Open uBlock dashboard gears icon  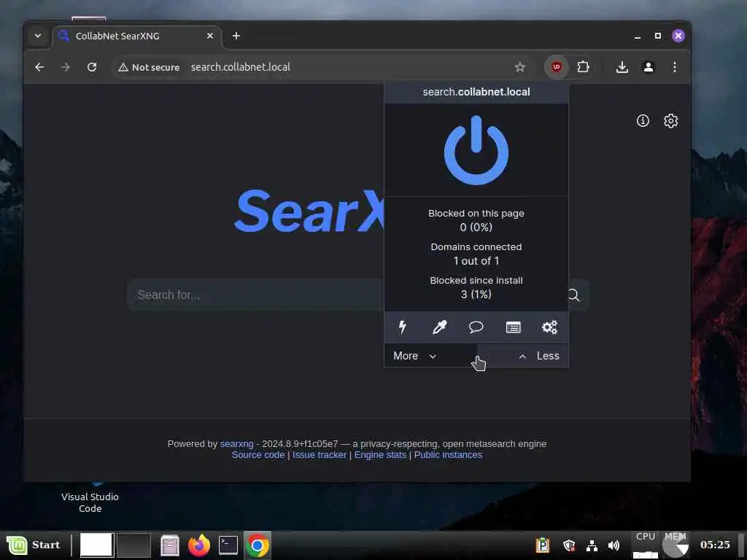550,327
